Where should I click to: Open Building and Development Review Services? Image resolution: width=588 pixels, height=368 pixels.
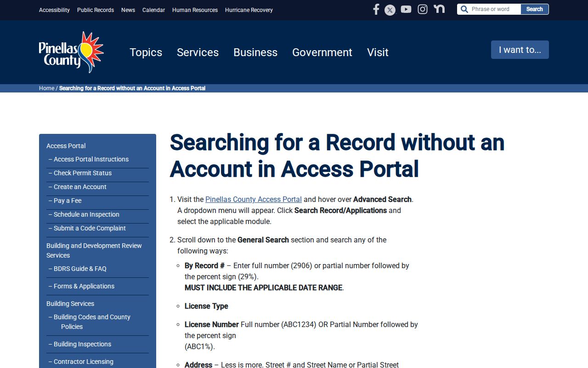point(94,251)
